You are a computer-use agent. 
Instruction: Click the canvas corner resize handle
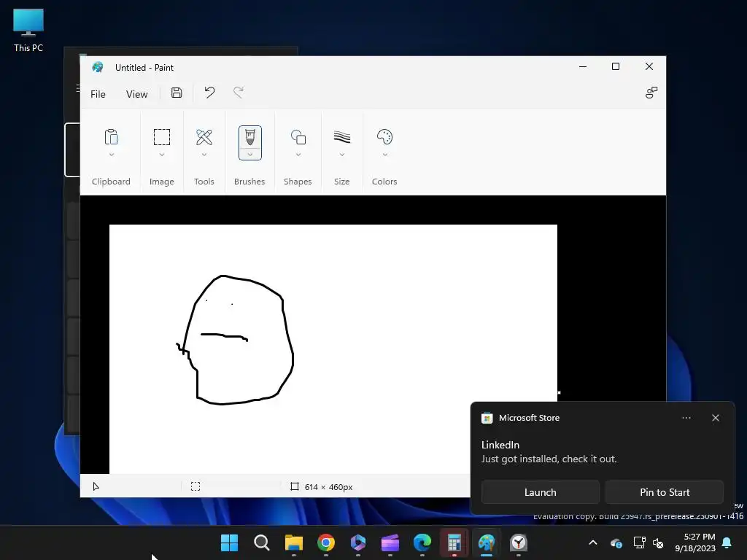click(x=560, y=392)
